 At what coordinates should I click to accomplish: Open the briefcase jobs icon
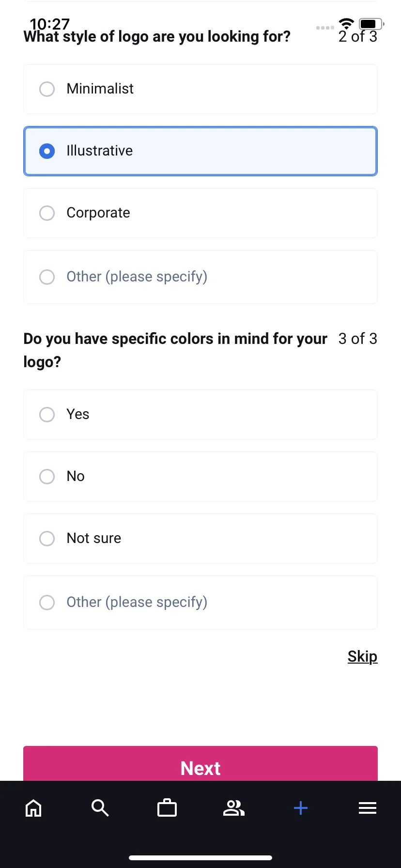(x=167, y=807)
